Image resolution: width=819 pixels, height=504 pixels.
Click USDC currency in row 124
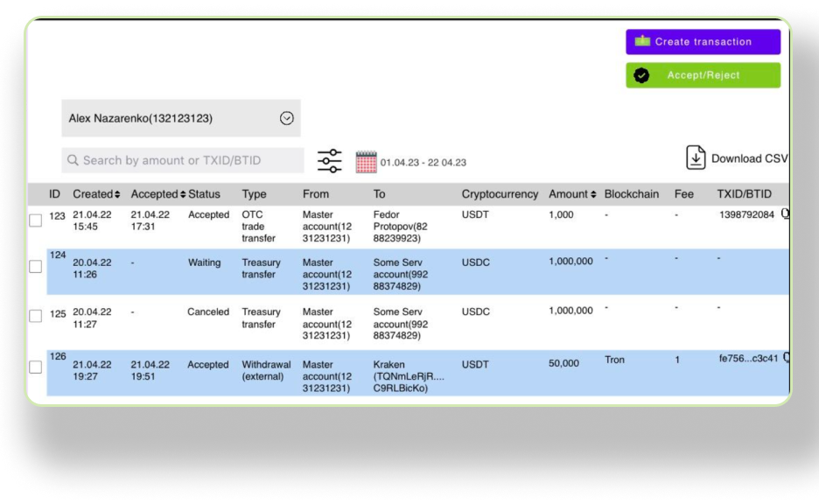click(475, 262)
